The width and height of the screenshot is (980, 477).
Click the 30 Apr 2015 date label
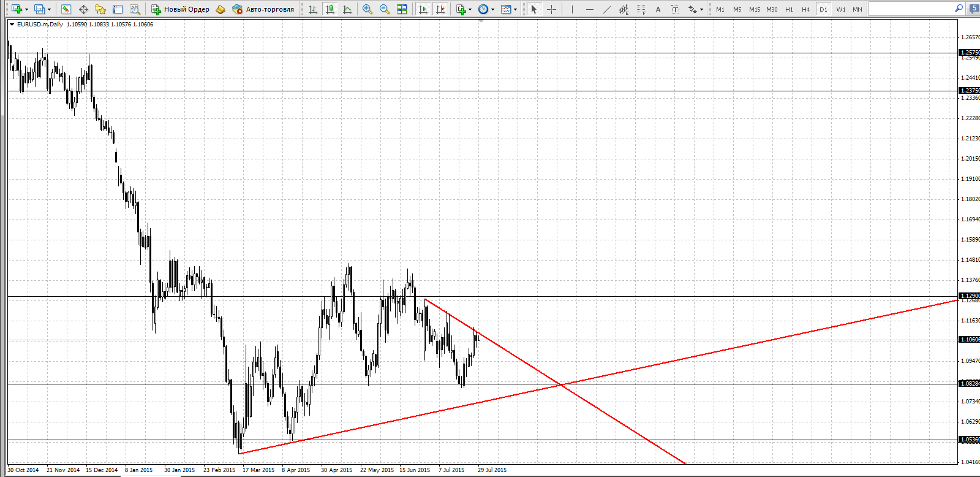[337, 470]
